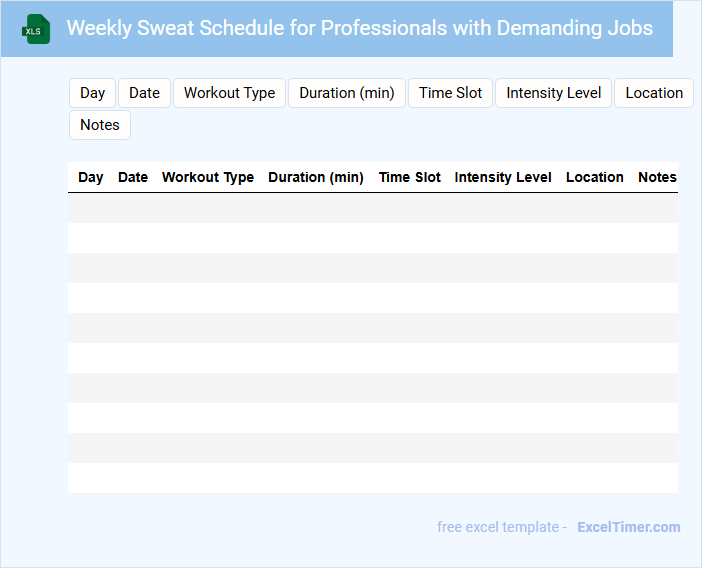This screenshot has height=568, width=702.
Task: Choose the Time Slot tag button
Action: (450, 93)
